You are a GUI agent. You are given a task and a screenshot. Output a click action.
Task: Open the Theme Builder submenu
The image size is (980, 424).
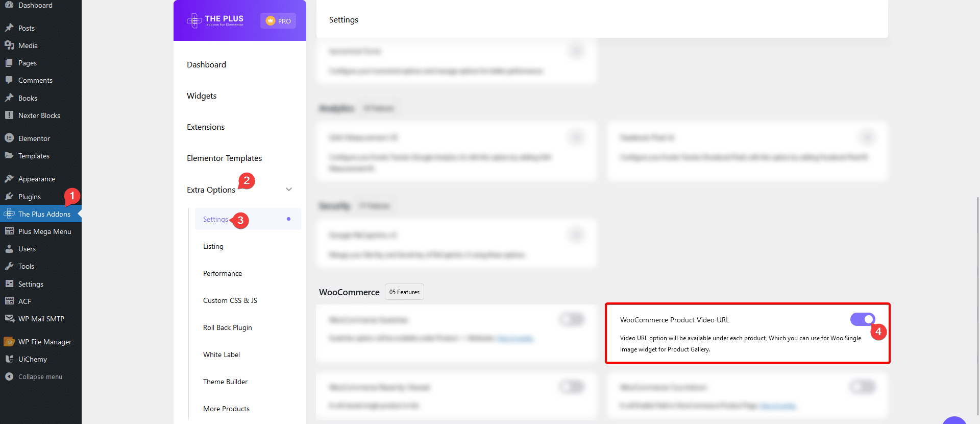click(225, 382)
